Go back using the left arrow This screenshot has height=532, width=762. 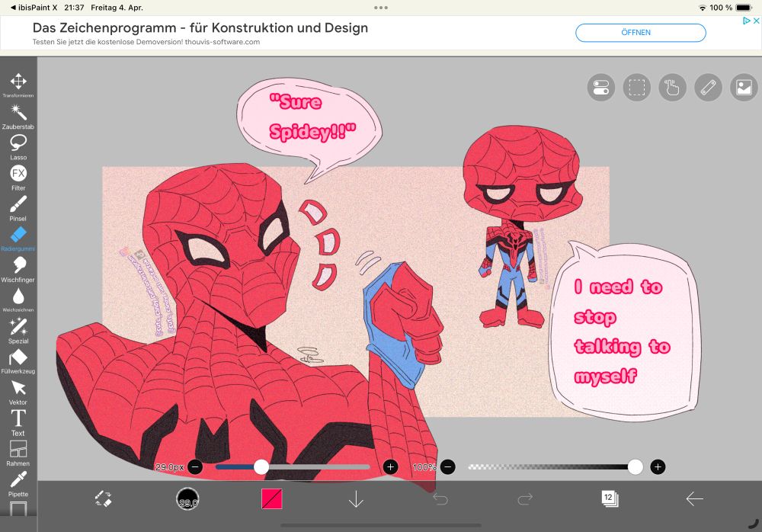pos(694,498)
